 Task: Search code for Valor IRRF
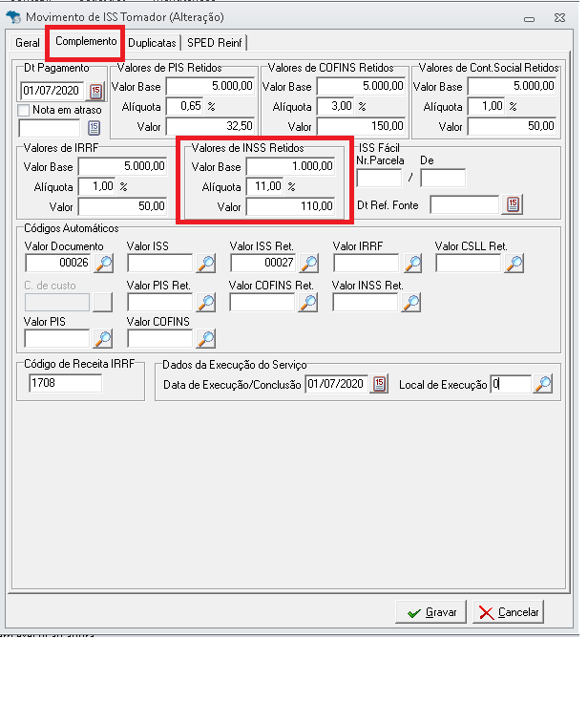click(412, 264)
